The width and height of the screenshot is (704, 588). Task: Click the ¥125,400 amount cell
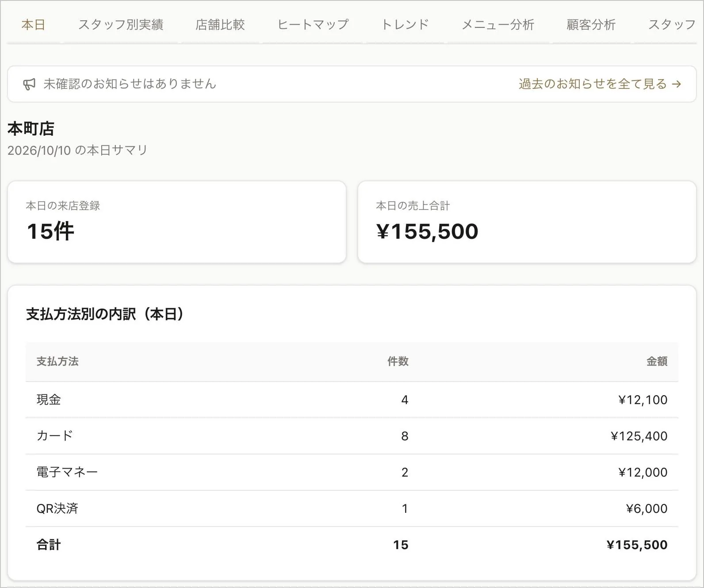[639, 436]
